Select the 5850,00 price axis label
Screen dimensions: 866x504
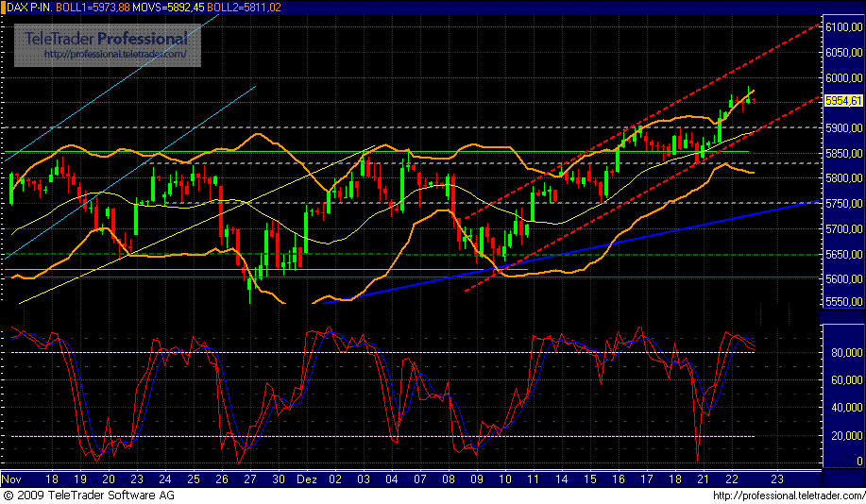click(x=844, y=153)
